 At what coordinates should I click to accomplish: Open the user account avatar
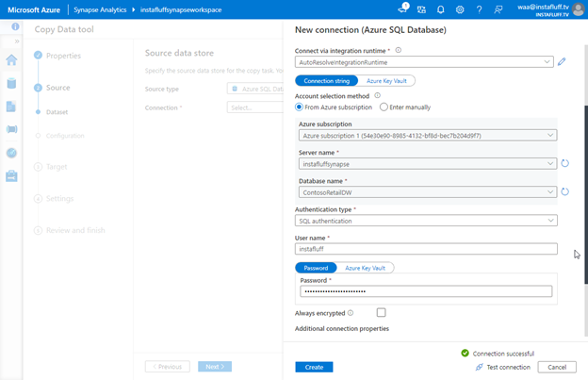(578, 9)
